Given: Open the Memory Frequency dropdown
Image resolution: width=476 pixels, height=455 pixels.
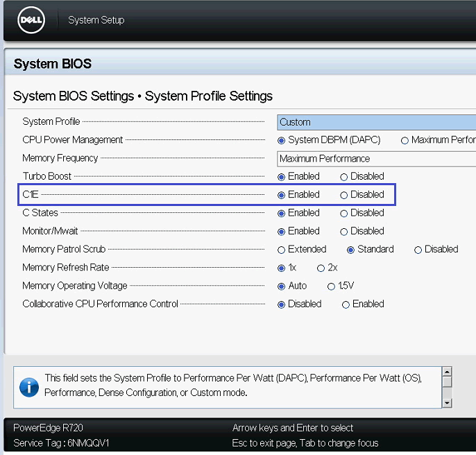Looking at the screenshot, I should tap(376, 159).
